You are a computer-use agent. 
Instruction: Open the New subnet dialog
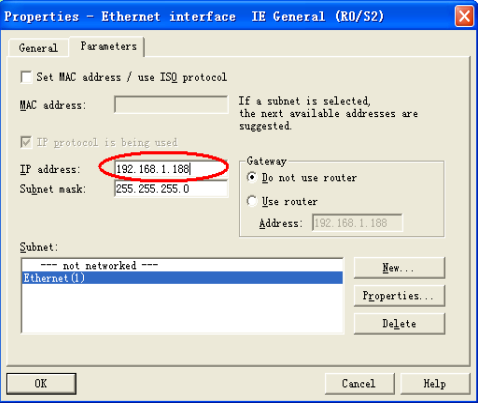click(399, 268)
